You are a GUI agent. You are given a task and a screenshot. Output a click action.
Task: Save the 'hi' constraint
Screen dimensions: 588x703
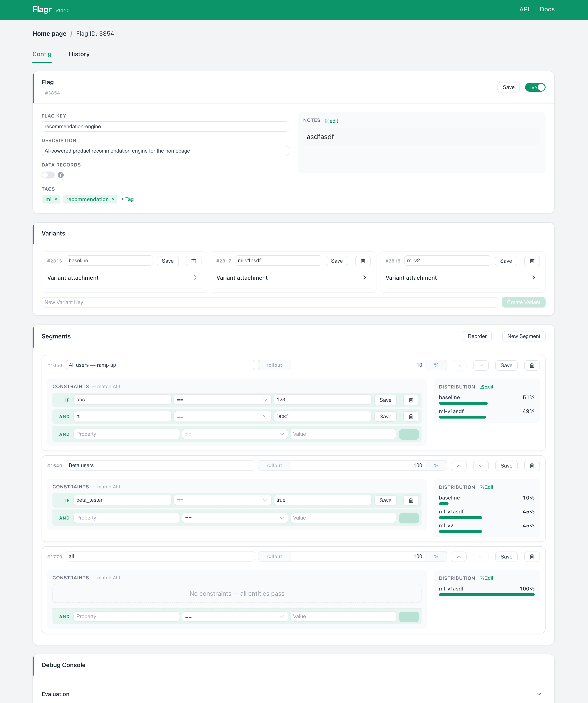point(385,416)
